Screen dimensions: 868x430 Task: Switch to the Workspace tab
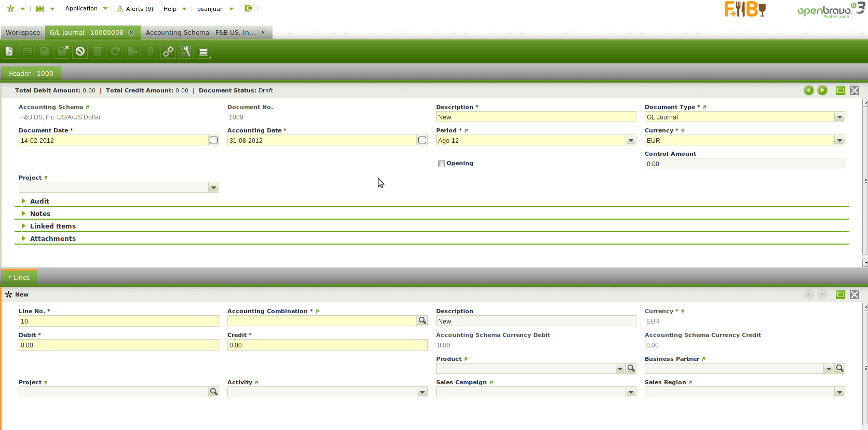point(23,32)
